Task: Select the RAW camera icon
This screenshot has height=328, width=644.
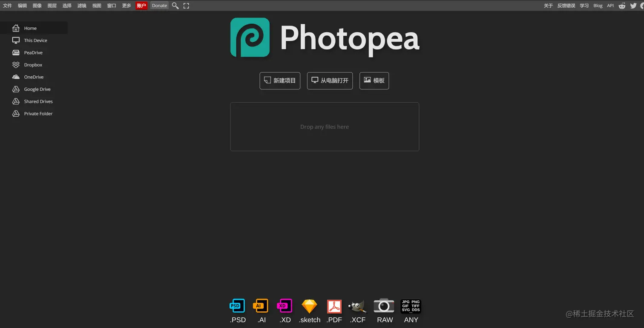Action: pyautogui.click(x=384, y=305)
